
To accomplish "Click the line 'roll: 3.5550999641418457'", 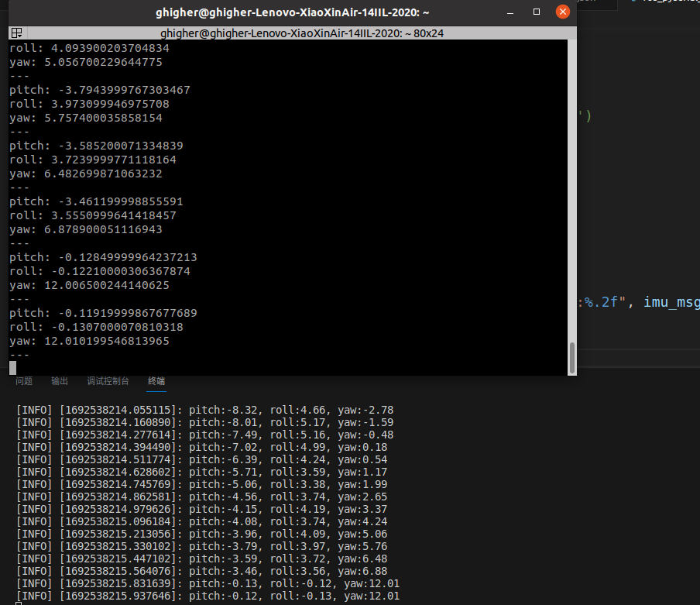I will pos(92,215).
